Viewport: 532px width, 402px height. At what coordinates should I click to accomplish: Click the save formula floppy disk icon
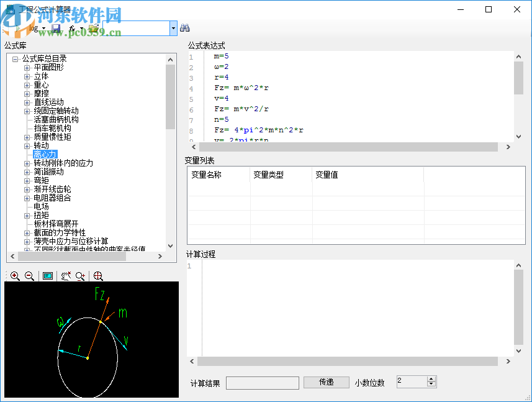56,28
